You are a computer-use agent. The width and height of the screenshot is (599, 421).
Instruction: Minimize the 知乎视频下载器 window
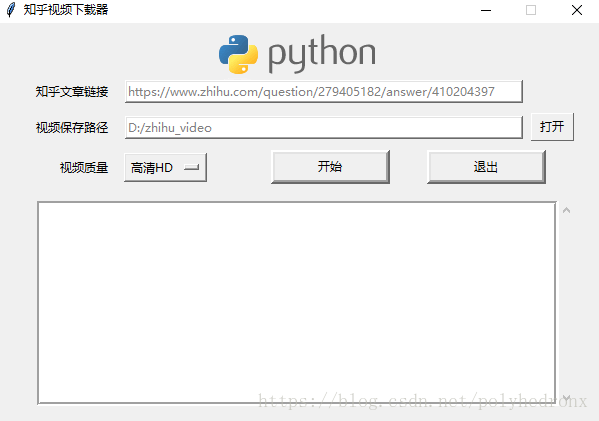[486, 10]
